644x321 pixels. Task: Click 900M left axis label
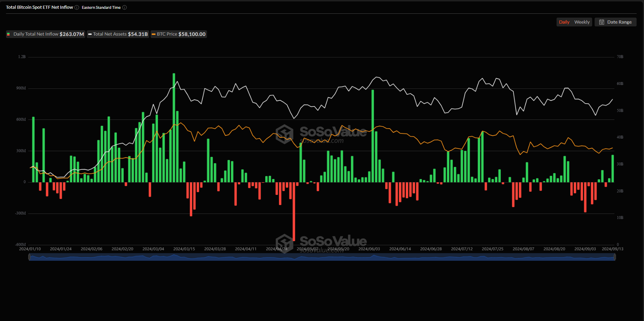(21, 88)
